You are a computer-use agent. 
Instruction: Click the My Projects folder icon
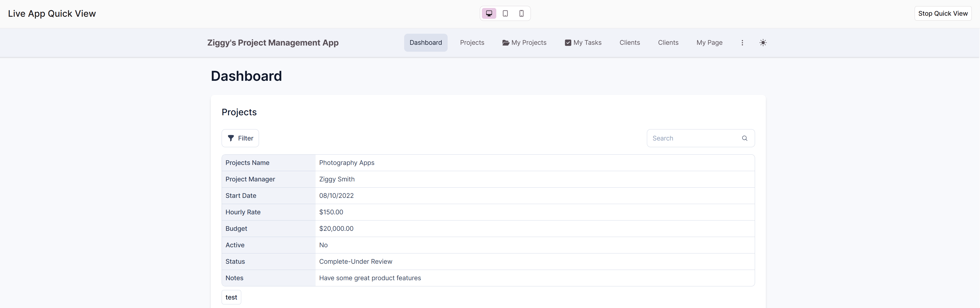tap(506, 43)
